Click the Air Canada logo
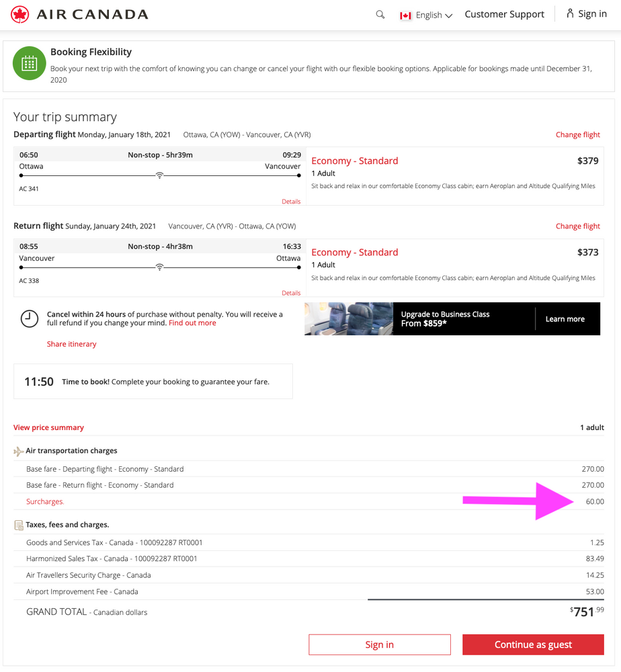621x672 pixels. tap(77, 13)
